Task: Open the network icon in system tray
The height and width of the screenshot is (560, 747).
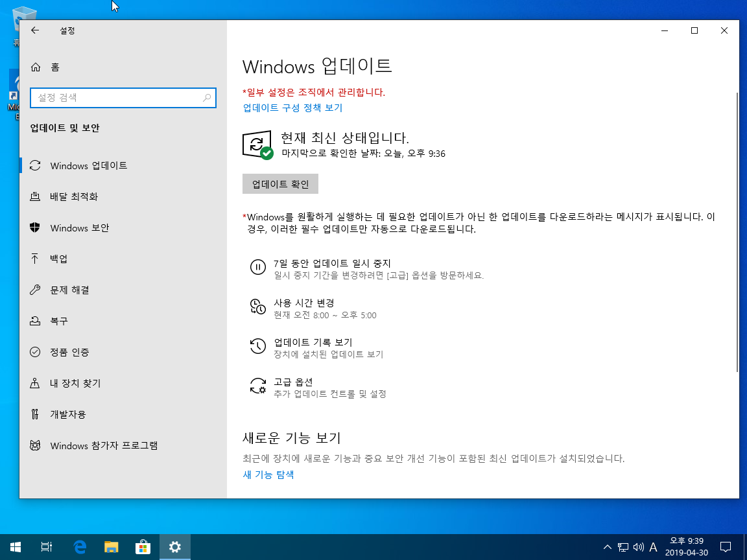Action: pyautogui.click(x=623, y=547)
